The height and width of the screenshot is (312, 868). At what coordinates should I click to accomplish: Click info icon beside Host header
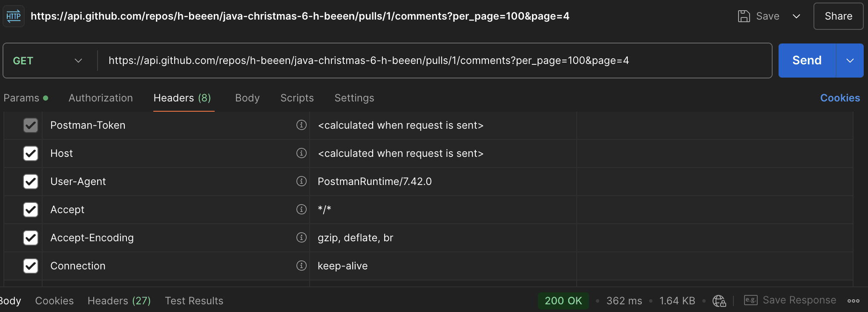(302, 153)
